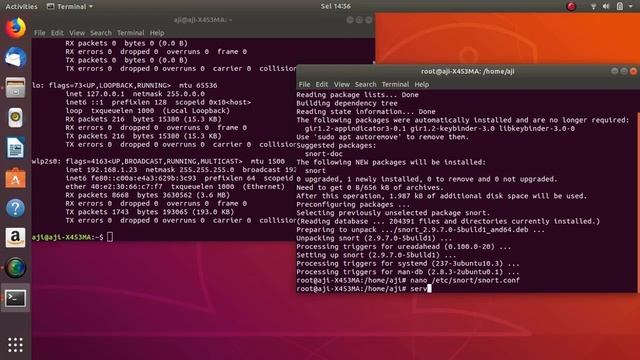Click 'inet 127.0.0.1 netmask 255.0.0.0' line
Image resolution: width=640 pixels, height=360 pixels.
point(135,94)
